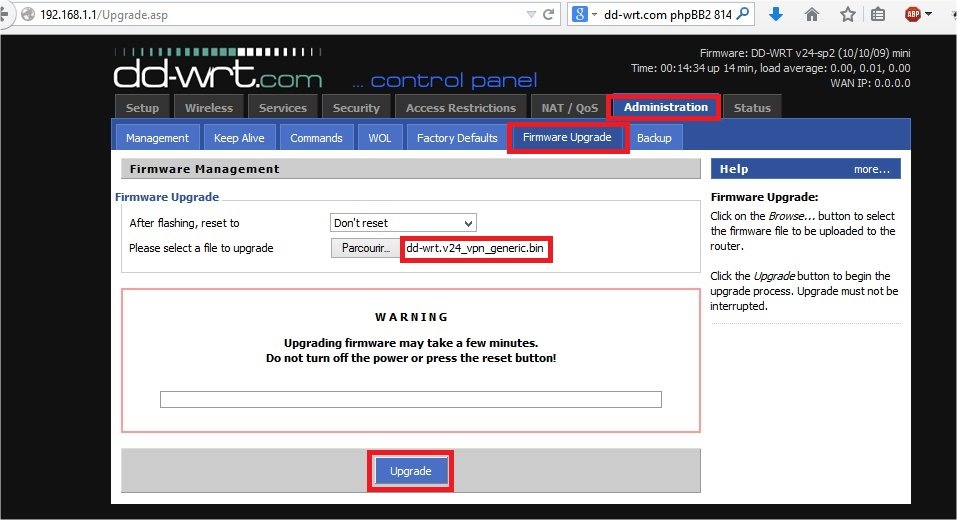Screen dimensions: 957x520
Task: Go to the browser home page
Action: pos(812,15)
